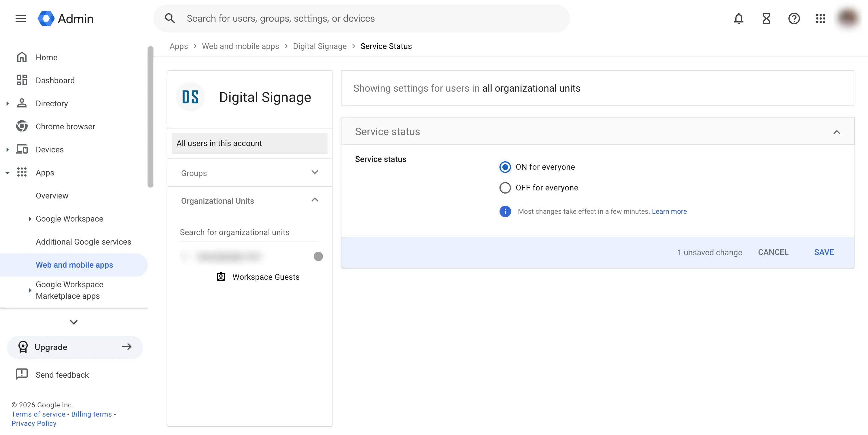Click the Google Admin logo
The width and height of the screenshot is (868, 435).
66,18
